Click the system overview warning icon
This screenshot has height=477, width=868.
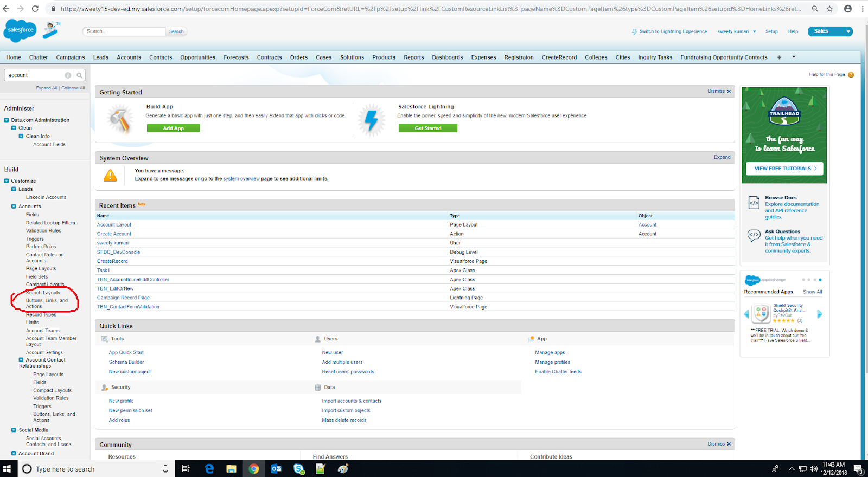(110, 175)
